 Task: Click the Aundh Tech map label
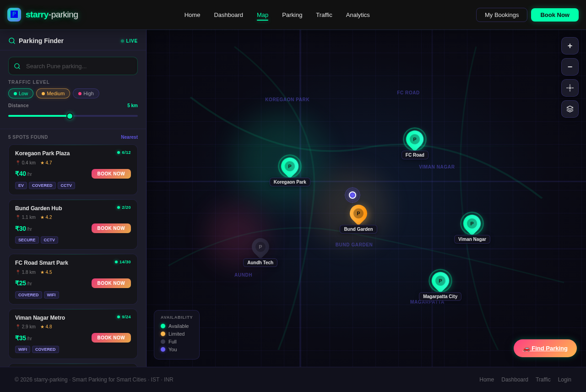(x=260, y=263)
